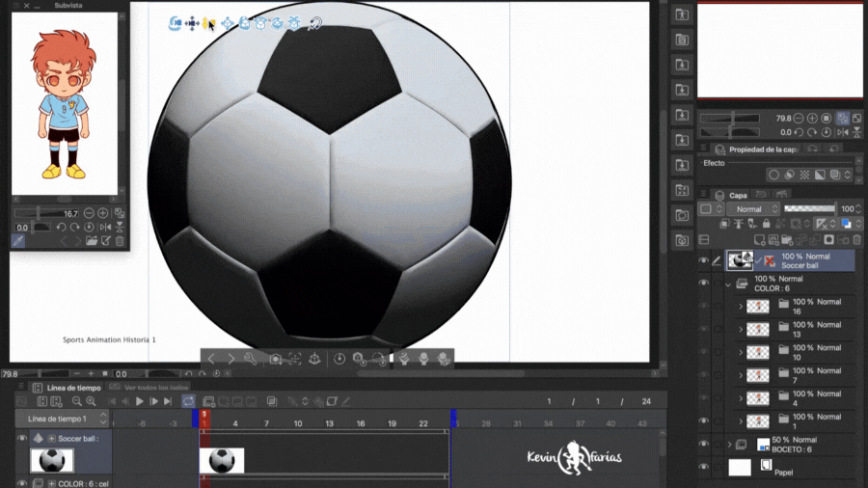Select next 3D object arrow in launcher
The height and width of the screenshot is (488, 868).
point(231,359)
